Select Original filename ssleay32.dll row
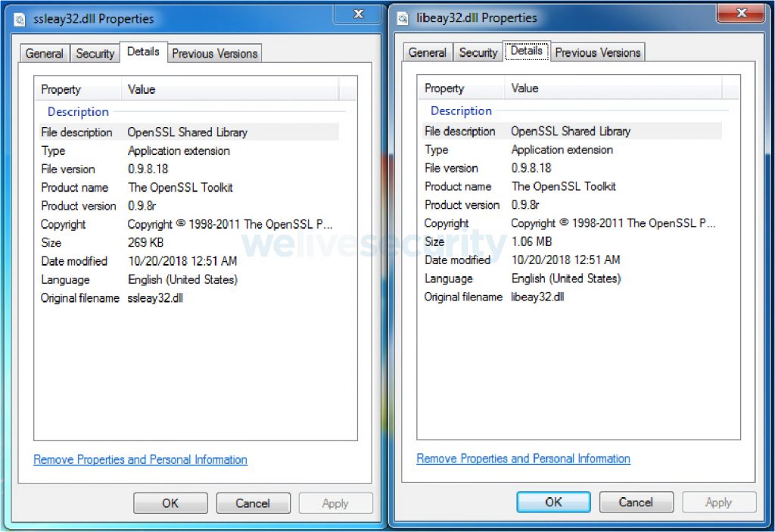 pos(189,298)
